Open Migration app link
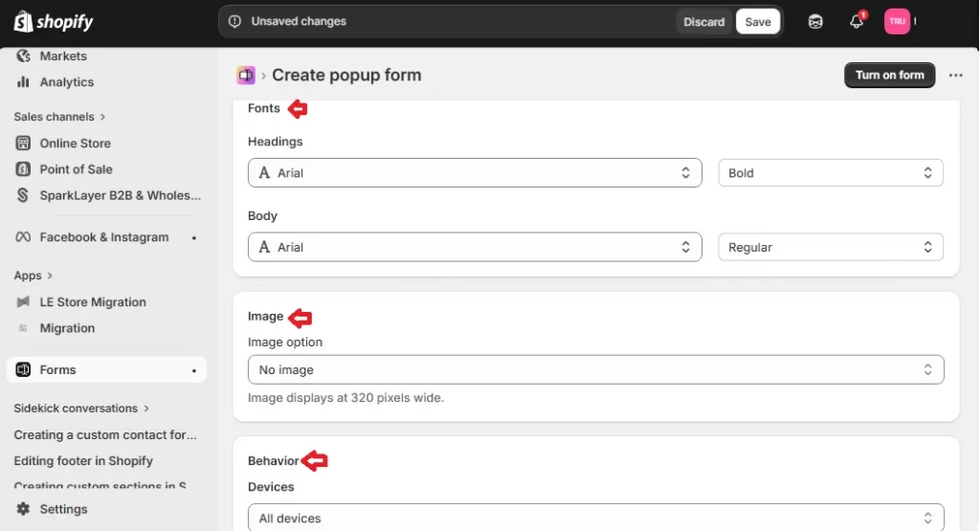Screen dimensions: 980x531 tap(68, 328)
